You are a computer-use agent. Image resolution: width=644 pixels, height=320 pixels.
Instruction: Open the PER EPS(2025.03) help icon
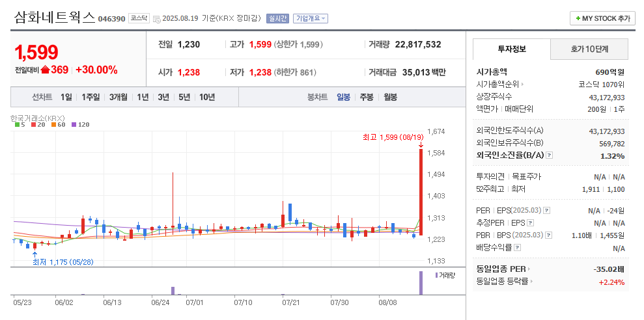pyautogui.click(x=547, y=211)
